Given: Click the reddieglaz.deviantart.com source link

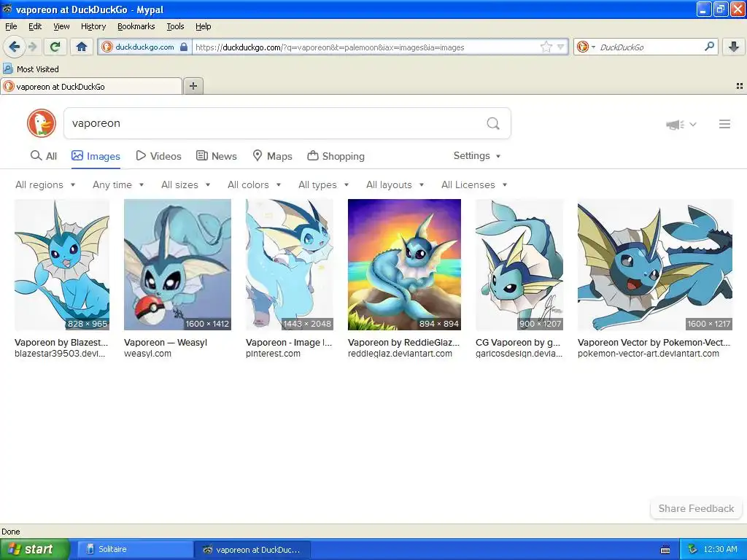Looking at the screenshot, I should (400, 354).
